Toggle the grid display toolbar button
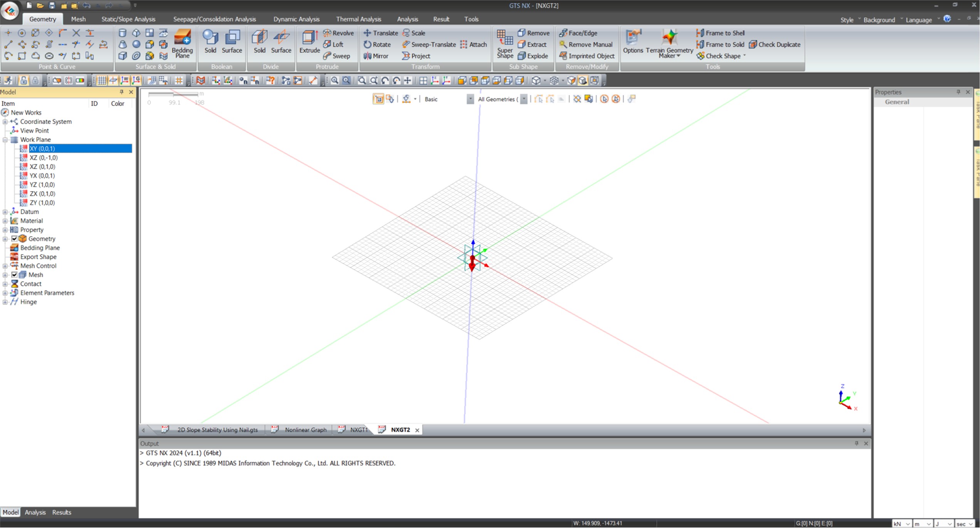This screenshot has height=528, width=980. 101,80
